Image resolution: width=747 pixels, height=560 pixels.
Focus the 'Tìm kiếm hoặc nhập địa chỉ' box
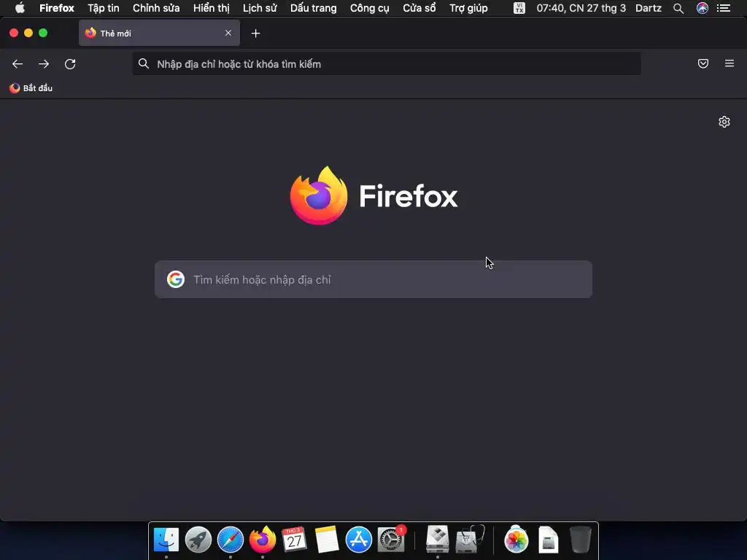click(373, 279)
